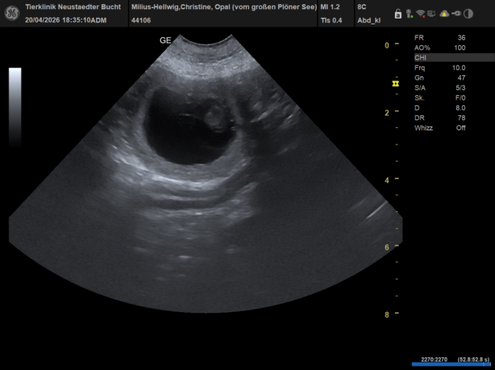The image size is (495, 370).
Task: Click the MI 1.2 indicator
Action: (330, 7)
